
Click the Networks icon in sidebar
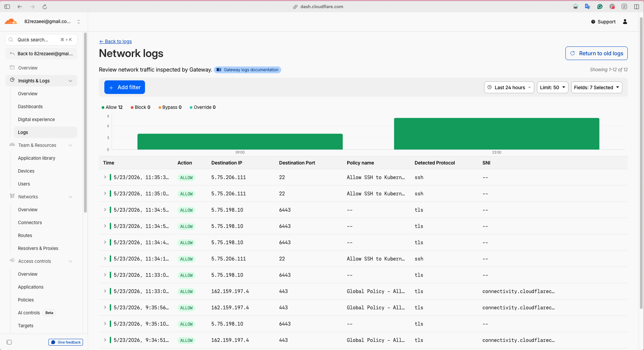pyautogui.click(x=12, y=196)
